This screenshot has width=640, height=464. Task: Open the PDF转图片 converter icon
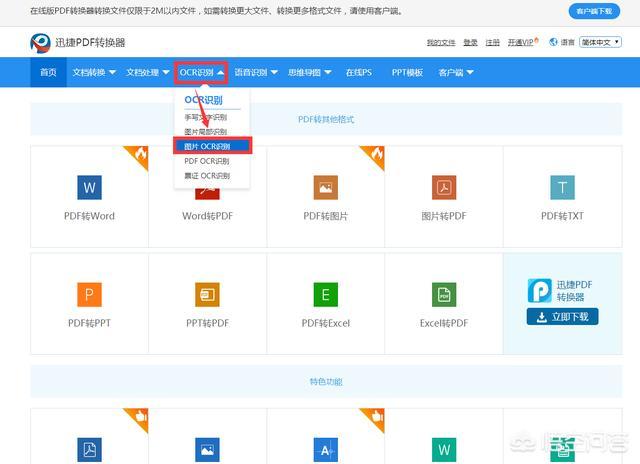(x=326, y=187)
